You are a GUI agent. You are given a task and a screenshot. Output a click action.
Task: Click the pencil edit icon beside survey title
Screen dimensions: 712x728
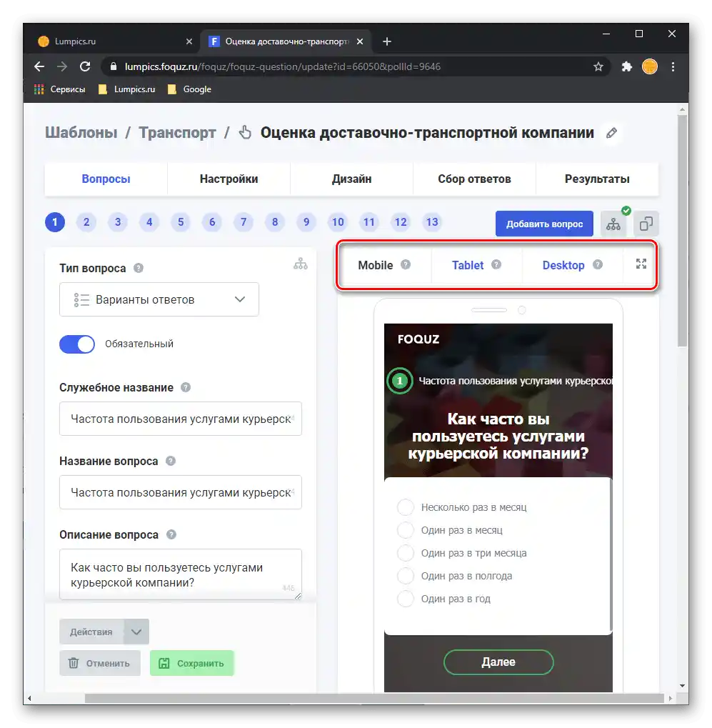coord(611,133)
